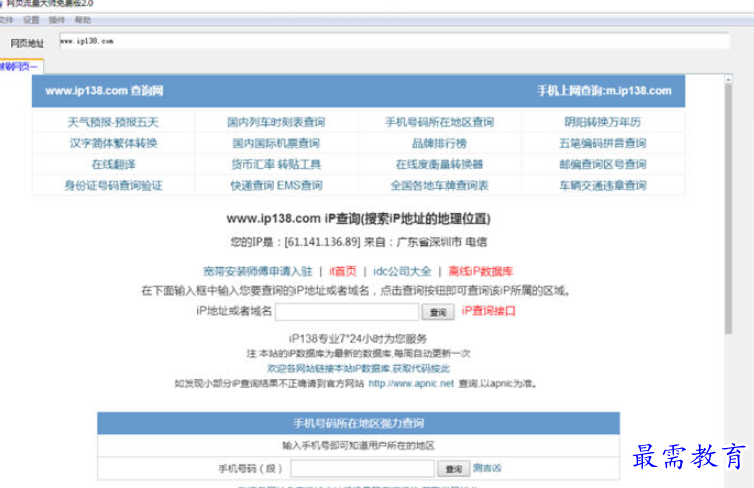Click the 手机号码所在地区强力查询 heading

pyautogui.click(x=358, y=424)
